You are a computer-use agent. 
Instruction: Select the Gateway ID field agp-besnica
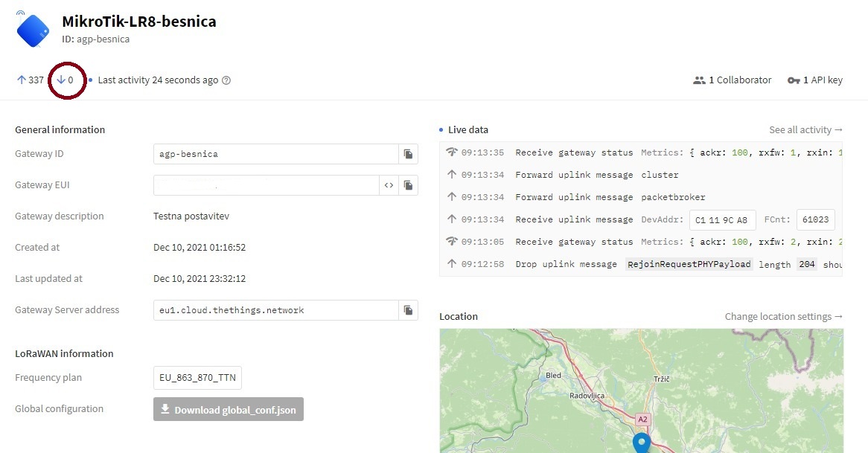coord(275,154)
